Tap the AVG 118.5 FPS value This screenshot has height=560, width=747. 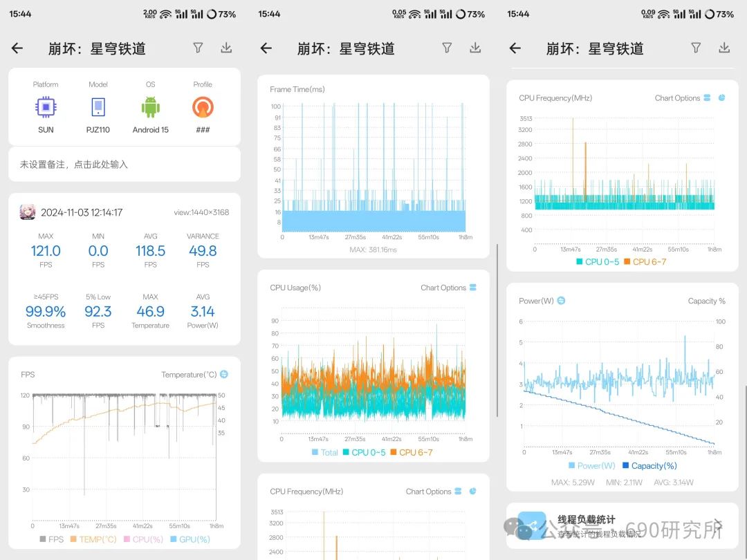(151, 250)
